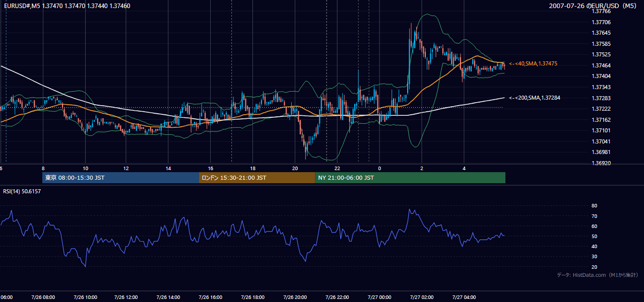Click the 7/26 20:00 time label
This screenshot has height=302, width=644.
tap(295, 297)
